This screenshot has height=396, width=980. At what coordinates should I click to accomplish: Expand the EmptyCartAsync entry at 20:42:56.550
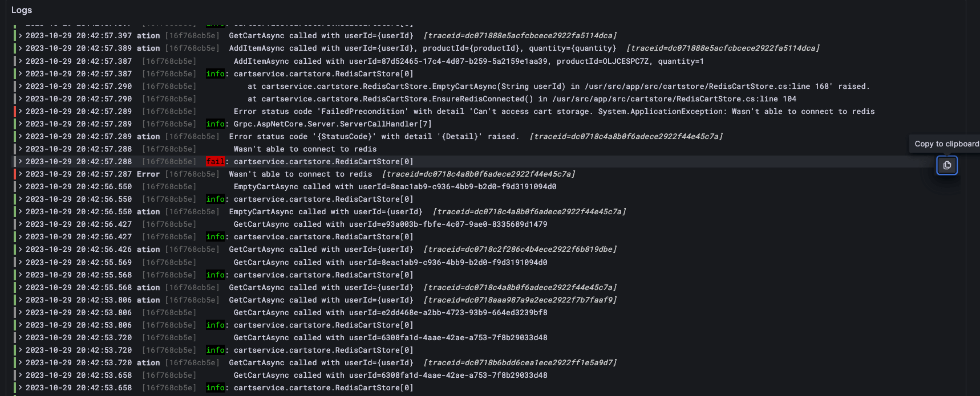click(22, 211)
